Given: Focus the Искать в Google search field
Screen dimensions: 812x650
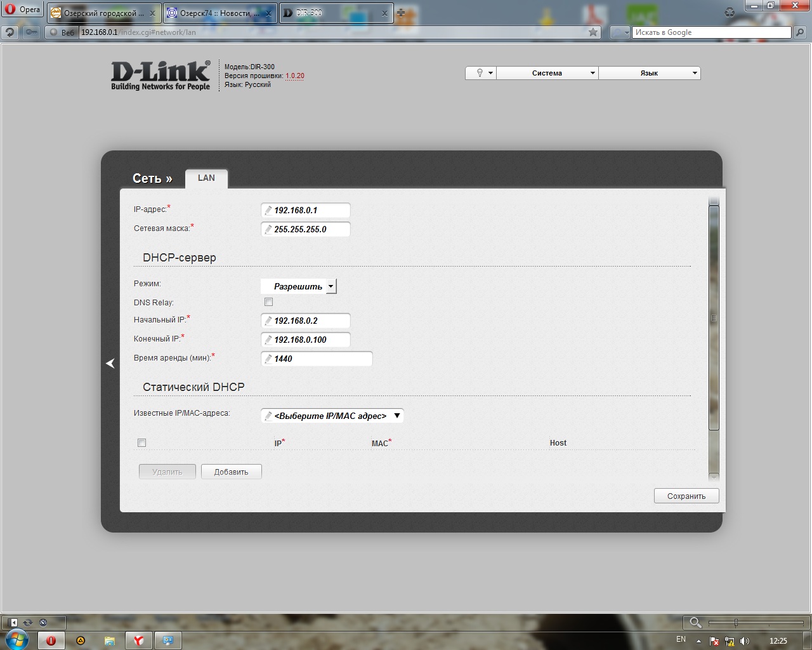Looking at the screenshot, I should tap(712, 32).
